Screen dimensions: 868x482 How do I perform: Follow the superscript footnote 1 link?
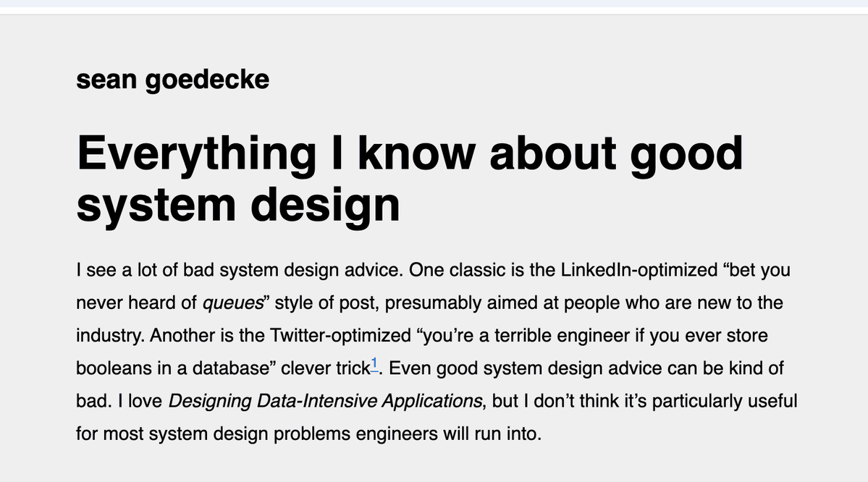[x=374, y=363]
